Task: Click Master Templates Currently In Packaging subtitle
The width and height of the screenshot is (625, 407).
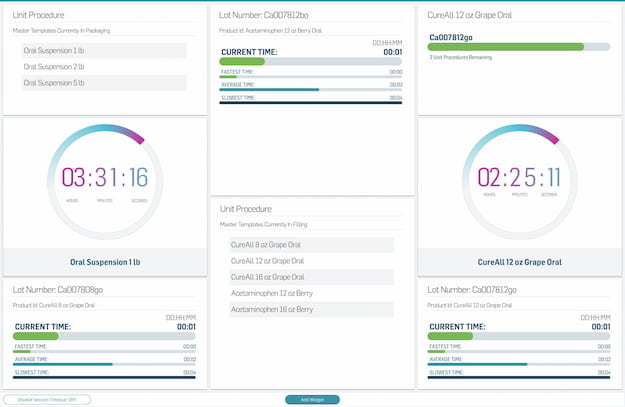Action: (61, 31)
